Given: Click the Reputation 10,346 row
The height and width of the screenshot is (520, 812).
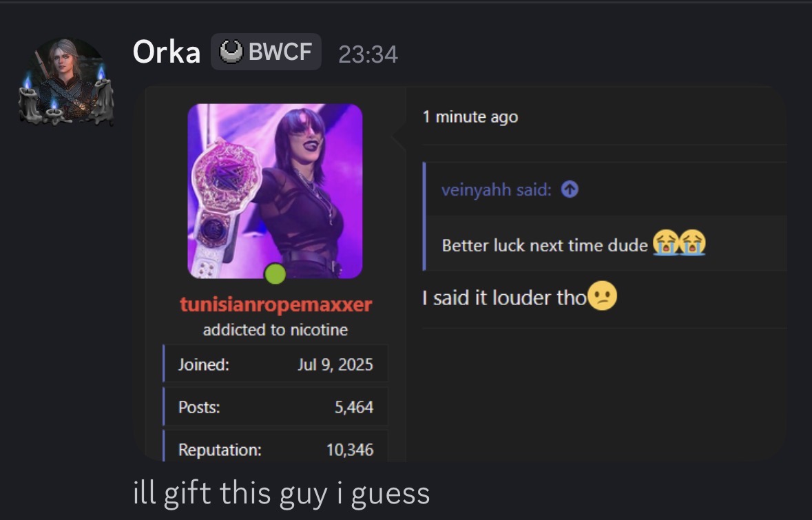Looking at the screenshot, I should point(275,447).
